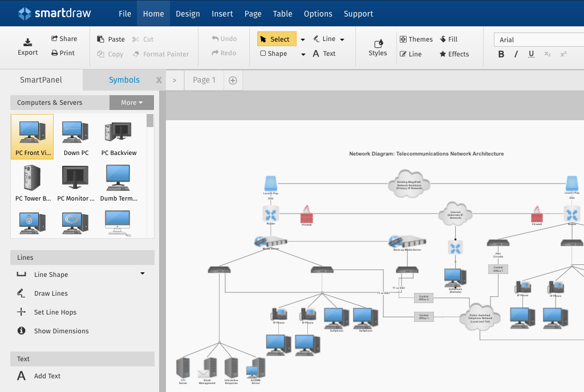Viewport: 584px width, 392px height.
Task: Select the Existing MegaPath backbone cloud
Action: [x=409, y=183]
